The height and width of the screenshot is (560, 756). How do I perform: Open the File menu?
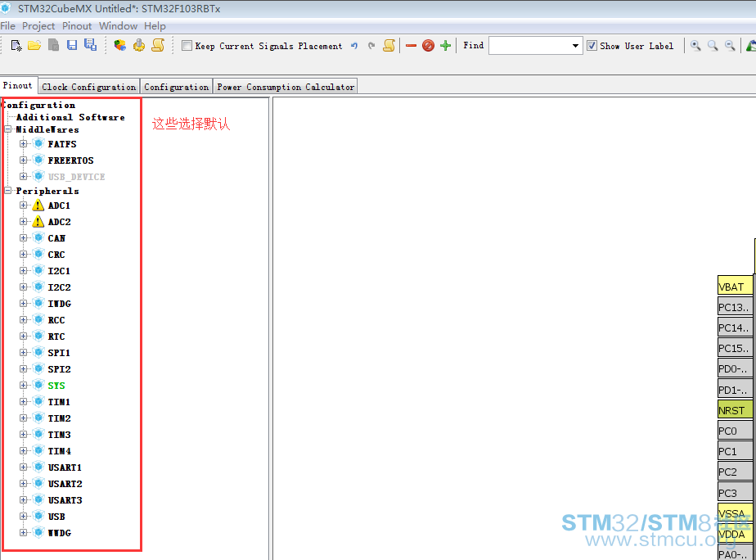pos(7,26)
